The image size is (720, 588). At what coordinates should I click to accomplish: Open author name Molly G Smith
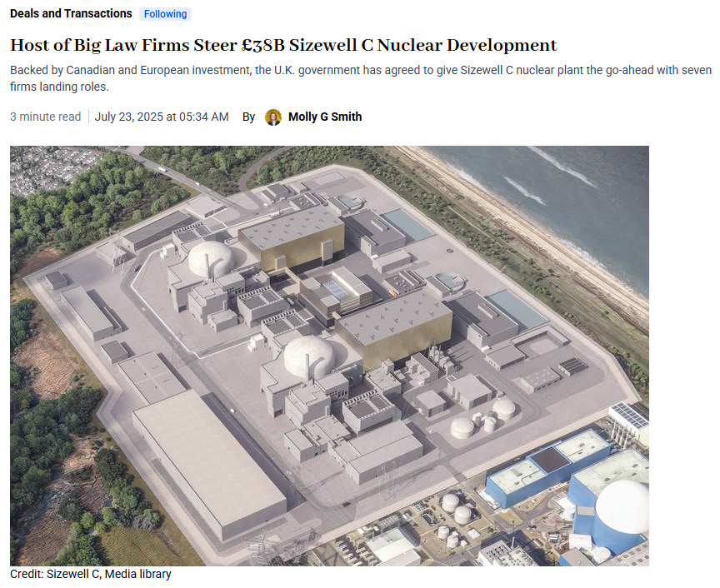pyautogui.click(x=325, y=117)
